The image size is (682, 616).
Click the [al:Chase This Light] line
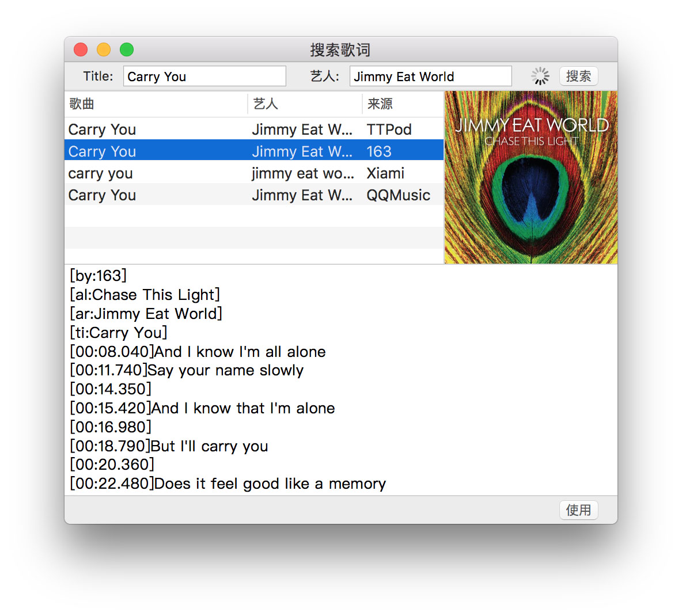pos(145,295)
